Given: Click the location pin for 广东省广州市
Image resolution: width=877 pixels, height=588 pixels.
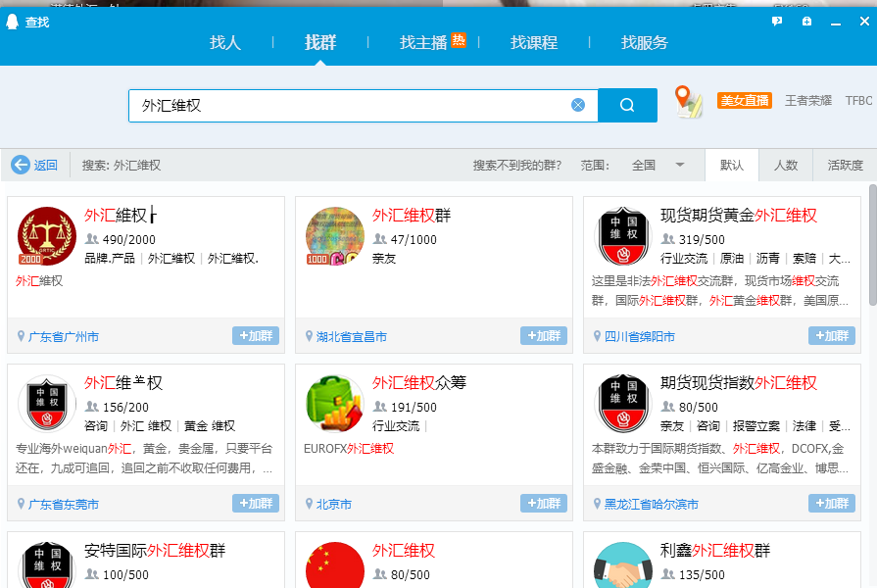Looking at the screenshot, I should (x=23, y=335).
